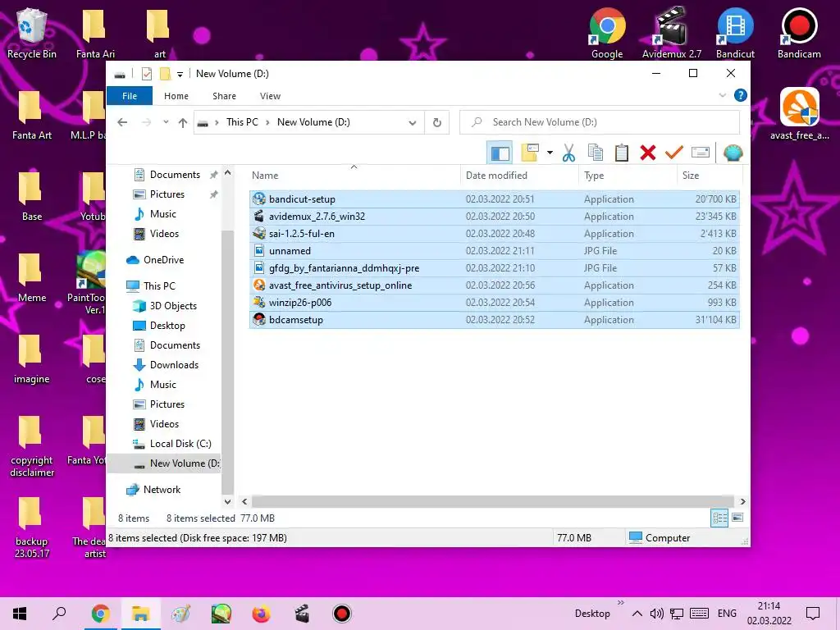Toggle the navigation pane toolbar button

click(x=500, y=153)
